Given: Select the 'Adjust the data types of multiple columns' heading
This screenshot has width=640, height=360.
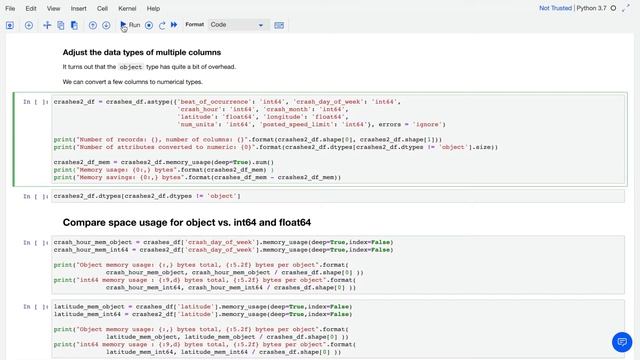Looking at the screenshot, I should click(x=142, y=52).
